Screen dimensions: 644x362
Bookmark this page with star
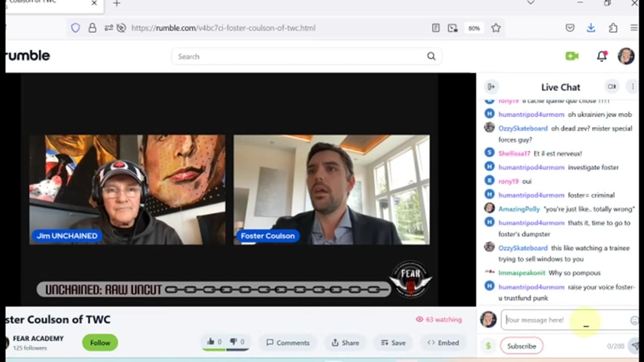[496, 28]
